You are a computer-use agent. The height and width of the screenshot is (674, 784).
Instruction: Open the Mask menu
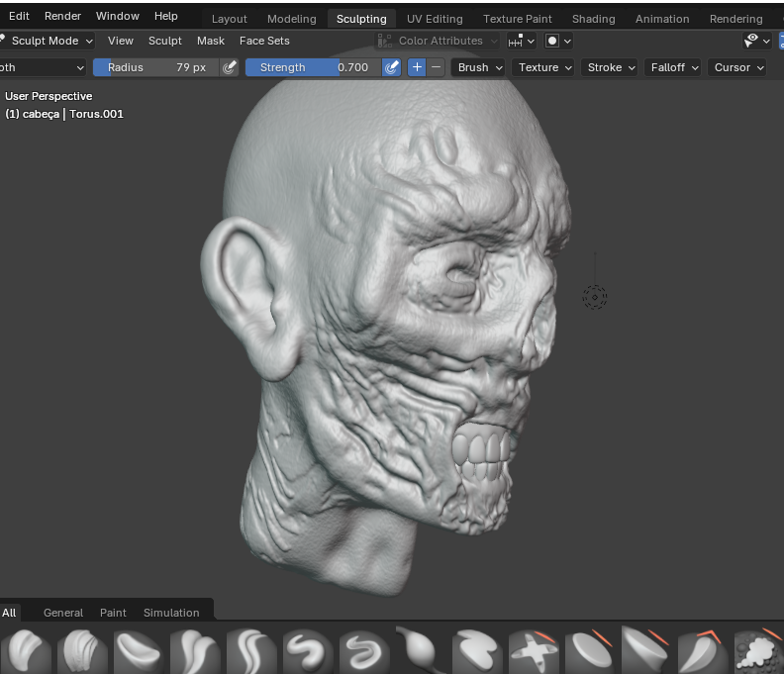coord(211,41)
